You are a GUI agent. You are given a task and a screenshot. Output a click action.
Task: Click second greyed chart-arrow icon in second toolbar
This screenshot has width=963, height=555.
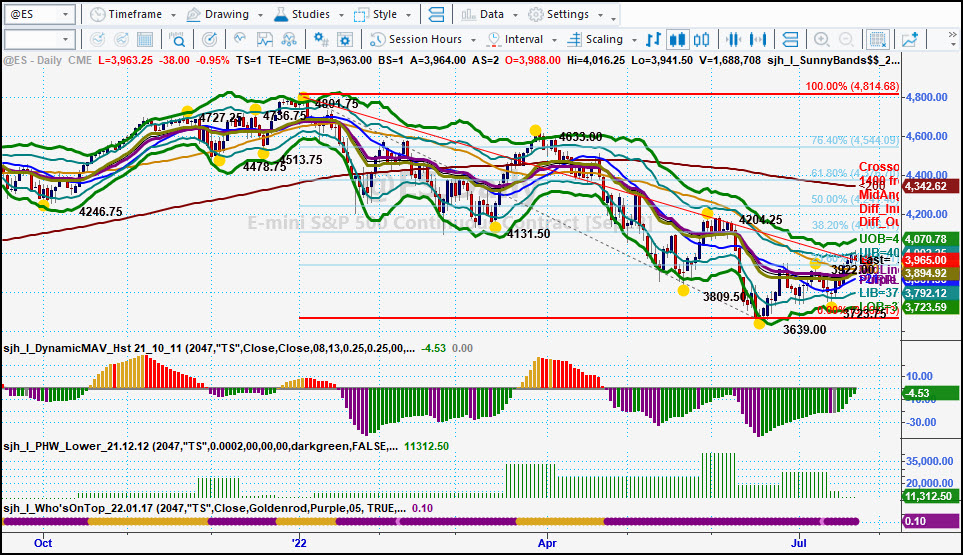tap(121, 40)
